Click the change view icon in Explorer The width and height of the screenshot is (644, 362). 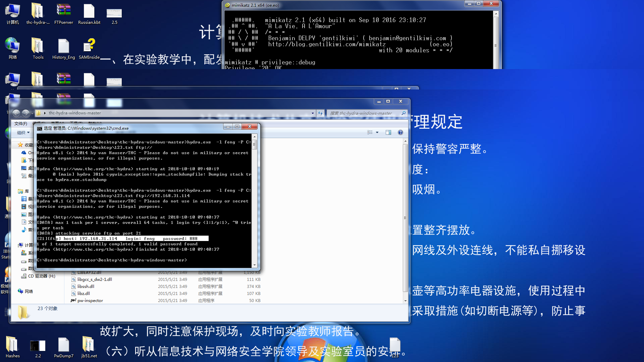click(x=370, y=132)
